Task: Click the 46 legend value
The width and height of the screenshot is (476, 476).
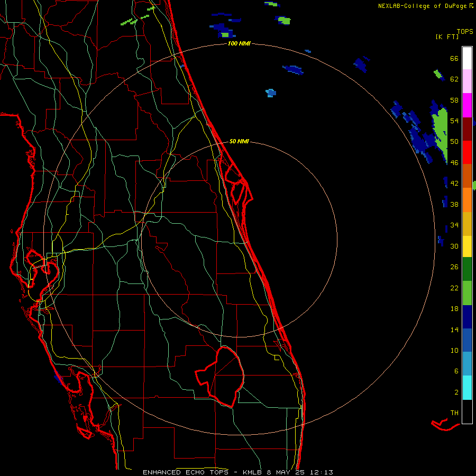Action: (454, 163)
